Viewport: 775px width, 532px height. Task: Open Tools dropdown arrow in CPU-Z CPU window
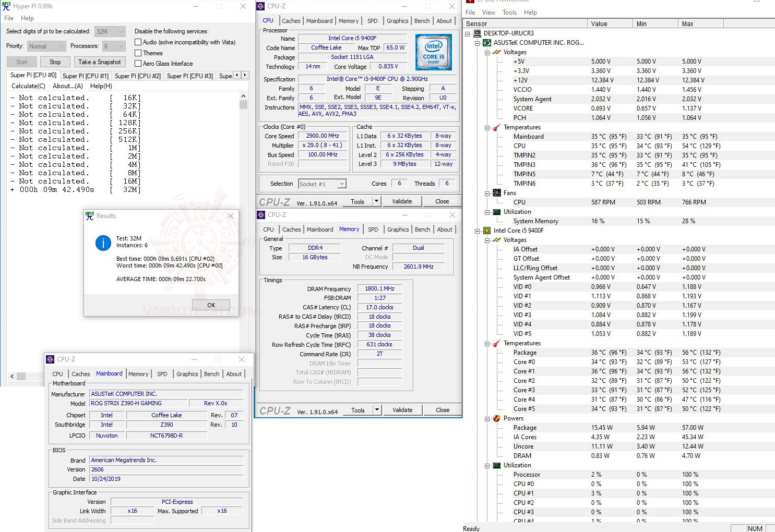pos(376,201)
